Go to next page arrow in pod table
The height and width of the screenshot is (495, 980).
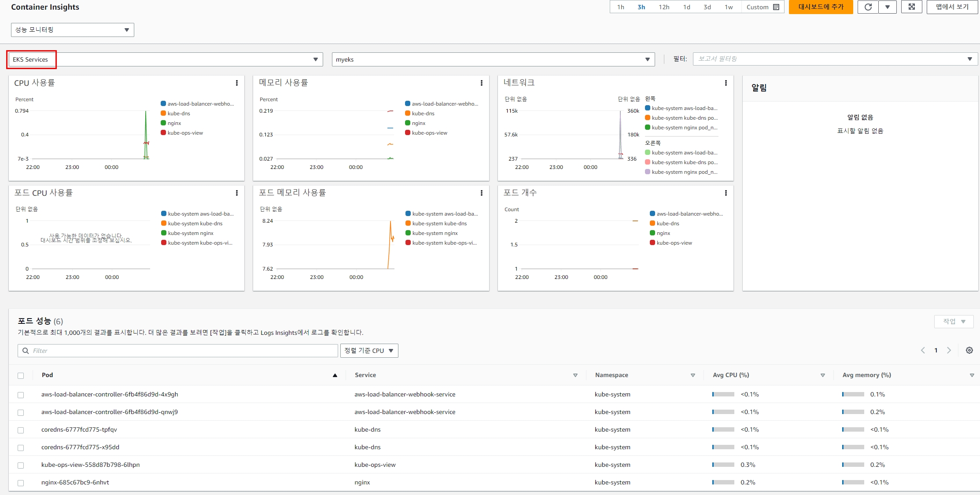(x=949, y=350)
